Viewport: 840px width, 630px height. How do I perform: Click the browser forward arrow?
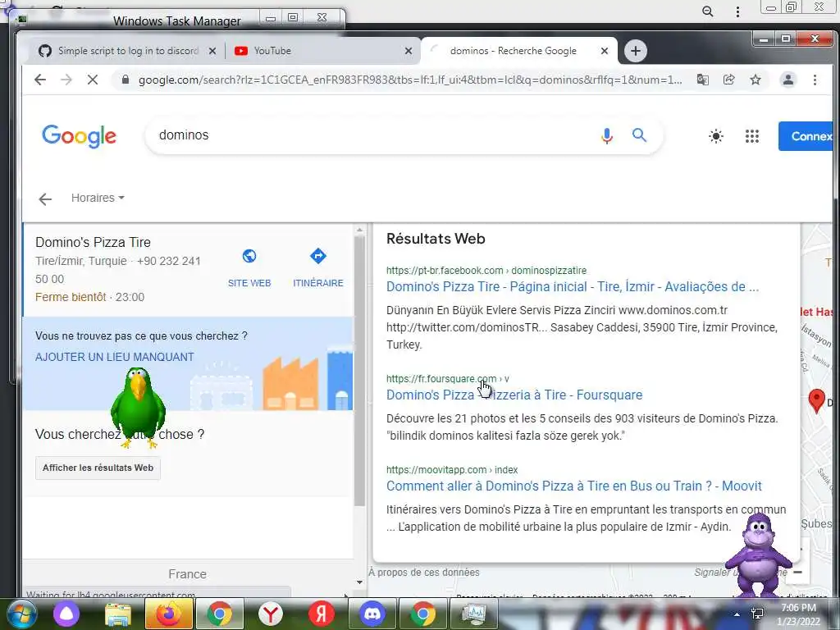tap(66, 80)
